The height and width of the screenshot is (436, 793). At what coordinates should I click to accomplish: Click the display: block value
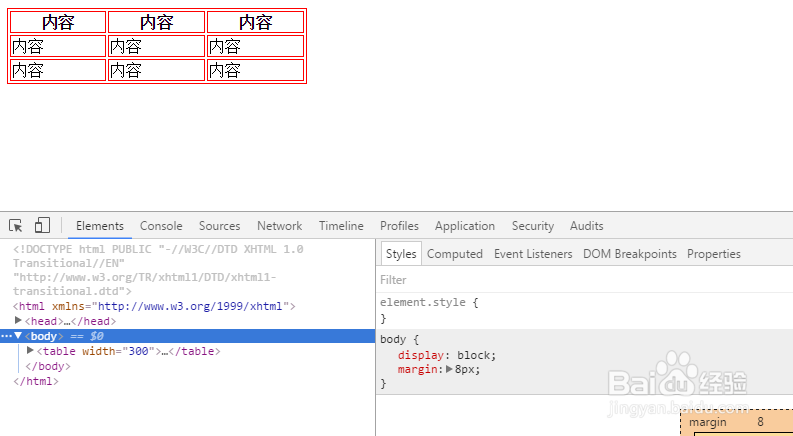(x=475, y=355)
